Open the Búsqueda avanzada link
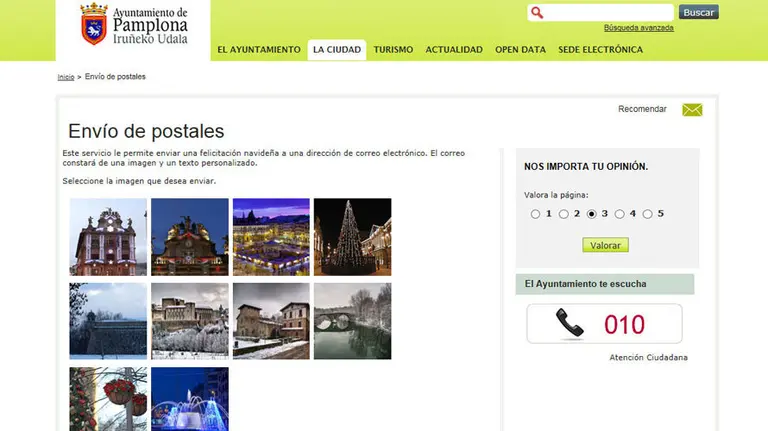This screenshot has width=768, height=431. [639, 28]
